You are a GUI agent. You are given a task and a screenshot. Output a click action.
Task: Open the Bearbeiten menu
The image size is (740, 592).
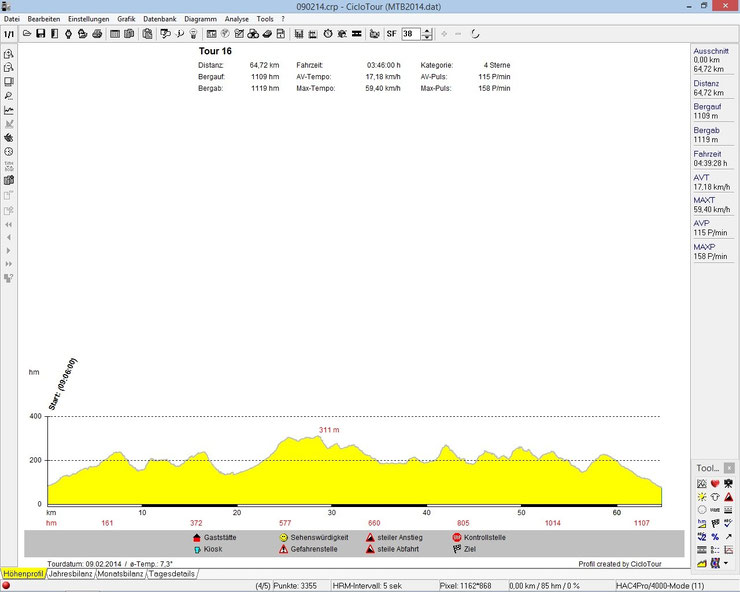coord(44,19)
